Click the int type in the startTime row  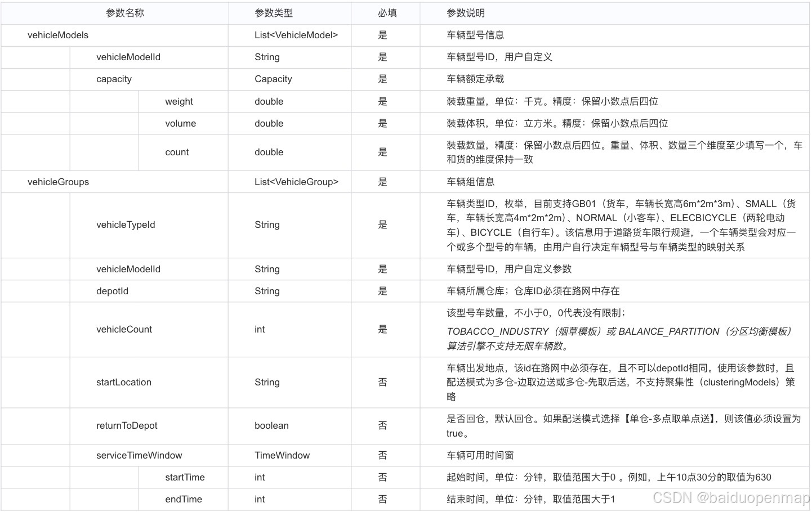[x=260, y=477]
